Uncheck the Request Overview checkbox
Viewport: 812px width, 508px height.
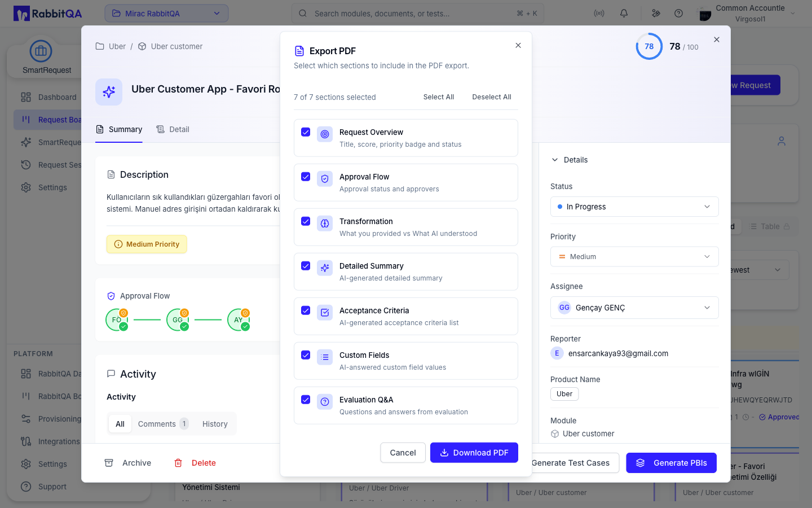306,132
